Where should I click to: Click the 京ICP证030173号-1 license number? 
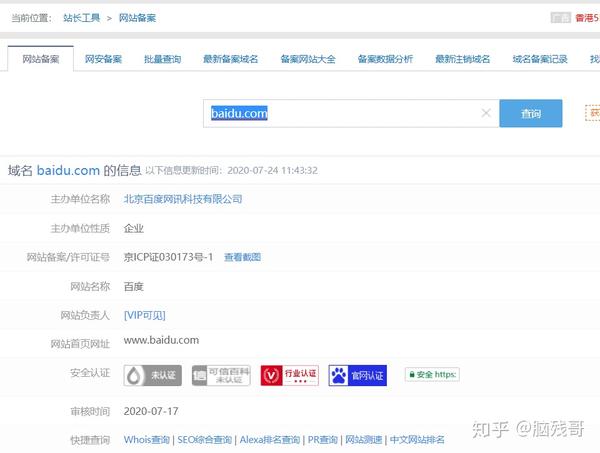pos(168,257)
